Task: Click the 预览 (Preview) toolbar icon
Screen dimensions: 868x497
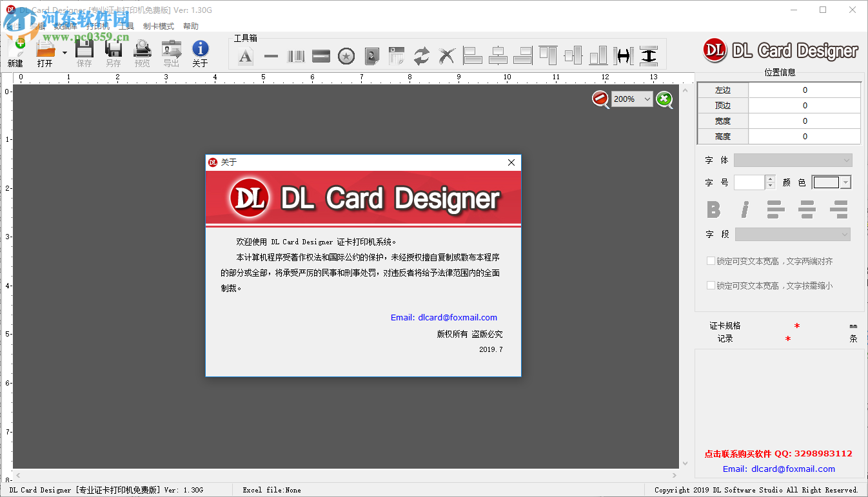Action: tap(142, 52)
